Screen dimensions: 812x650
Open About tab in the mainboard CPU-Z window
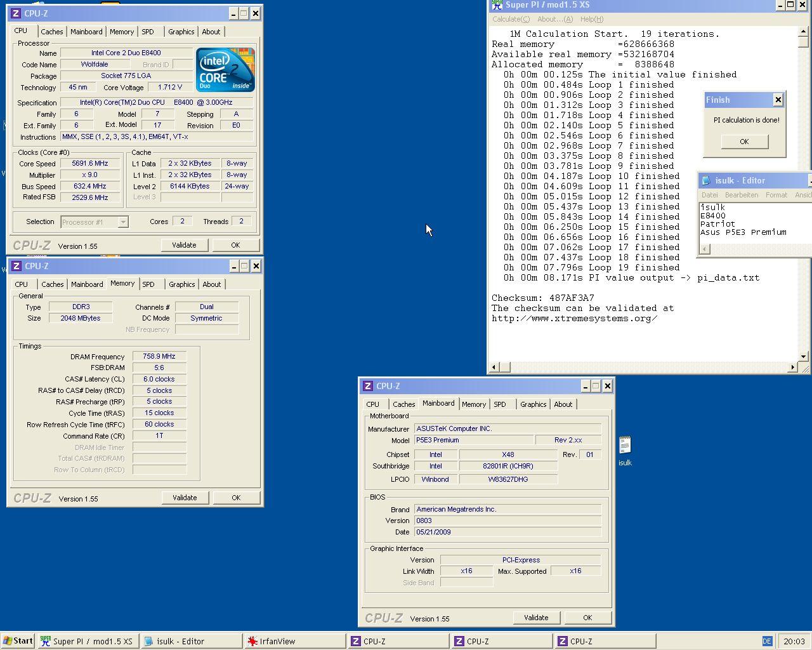(x=563, y=404)
